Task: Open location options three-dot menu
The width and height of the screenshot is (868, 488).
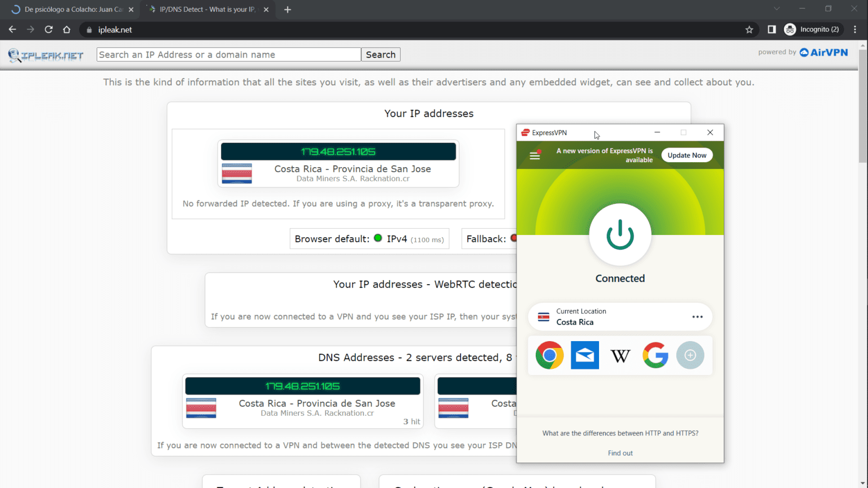Action: (x=697, y=317)
